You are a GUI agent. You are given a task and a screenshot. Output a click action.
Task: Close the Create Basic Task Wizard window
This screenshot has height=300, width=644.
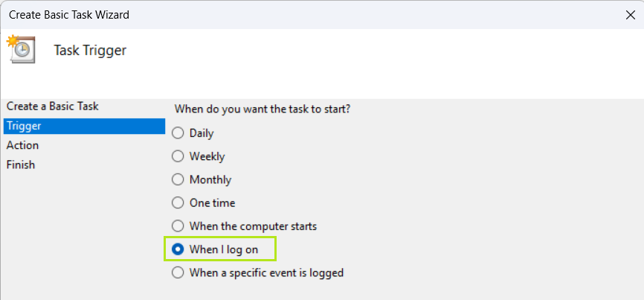tap(631, 14)
